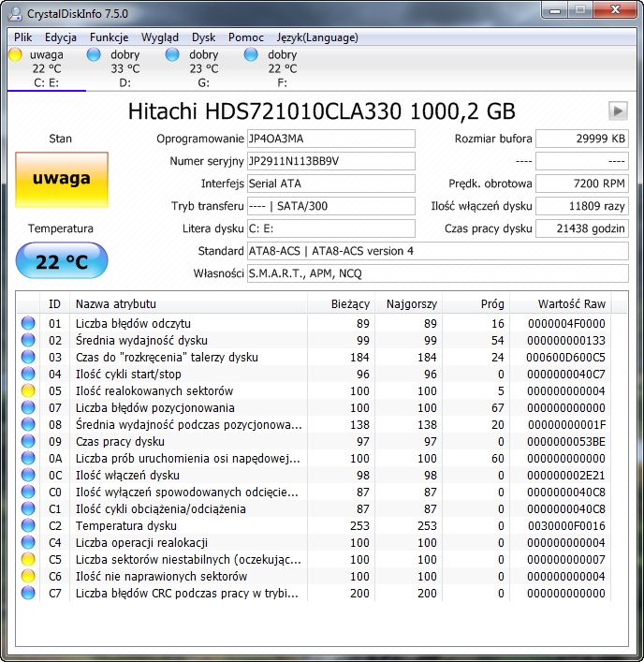
Task: Click the Litera dysku field
Action: (330, 228)
